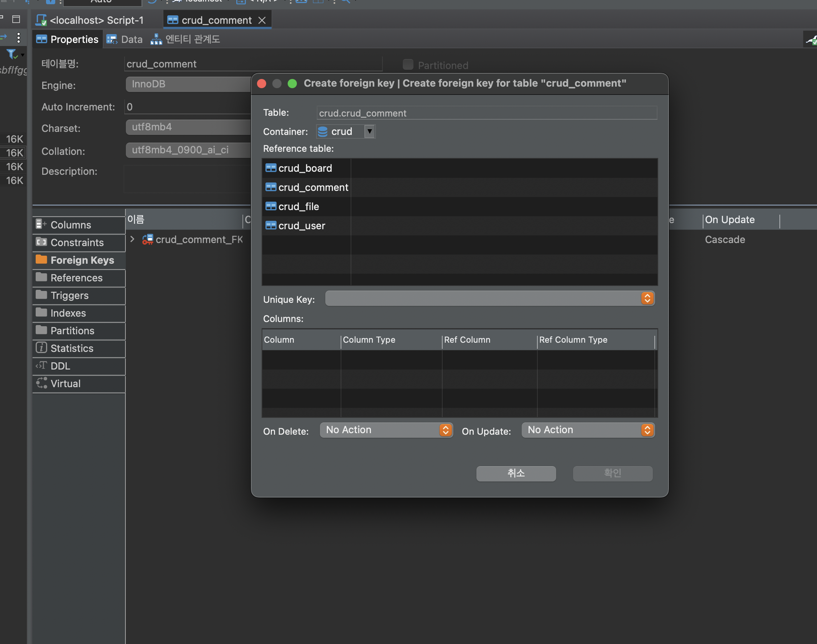Click the 취소 cancel button

pyautogui.click(x=516, y=473)
